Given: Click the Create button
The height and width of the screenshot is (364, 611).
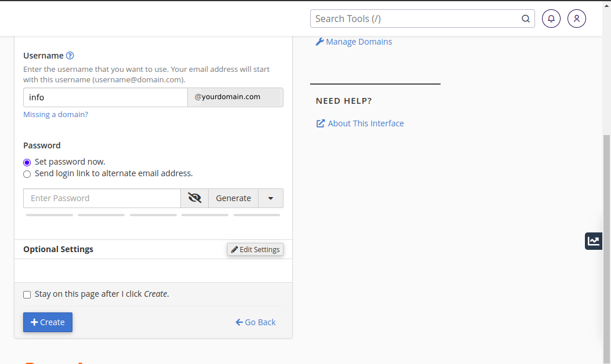Looking at the screenshot, I should tap(48, 322).
